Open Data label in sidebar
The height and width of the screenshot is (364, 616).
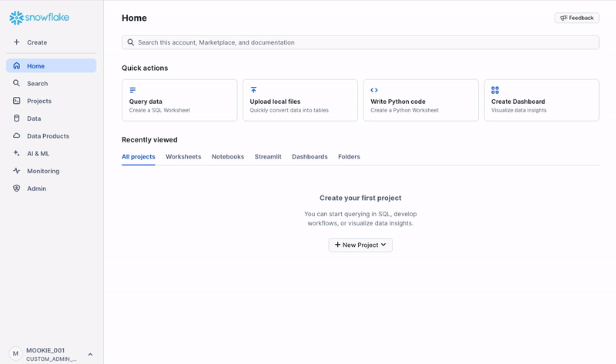pyautogui.click(x=34, y=119)
